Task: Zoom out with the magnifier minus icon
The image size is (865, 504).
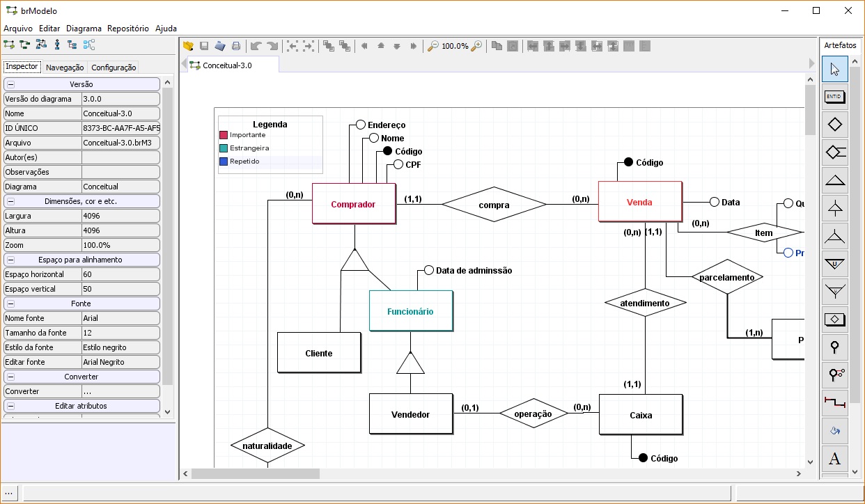Action: tap(433, 46)
